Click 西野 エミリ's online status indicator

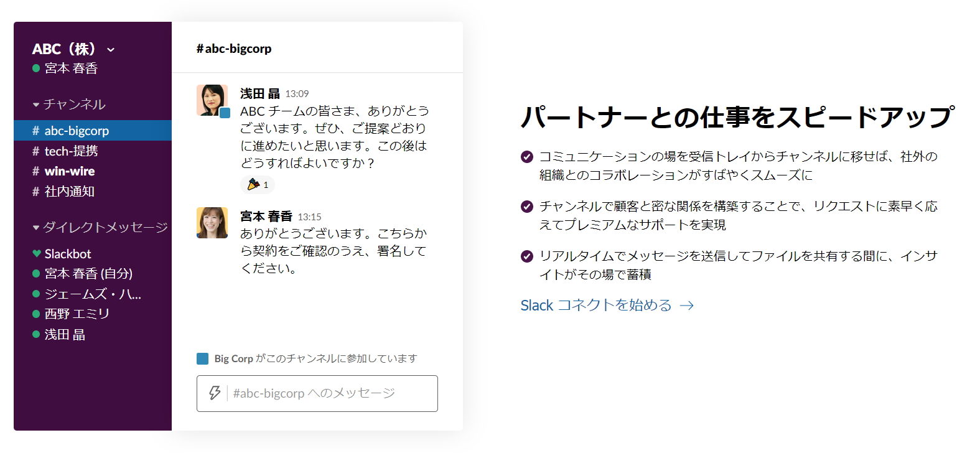[x=35, y=314]
